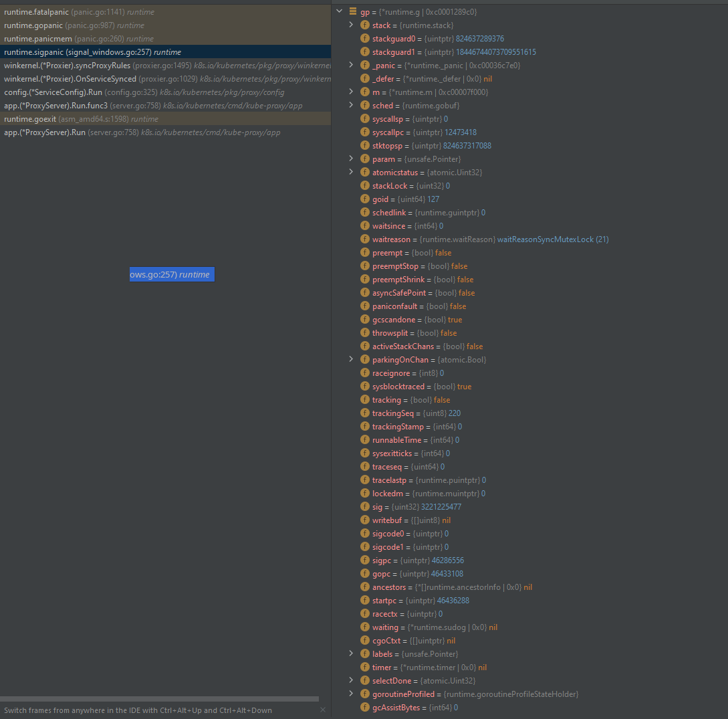Click the field icon next to sig
Image resolution: width=728 pixels, height=719 pixels.
coord(365,507)
